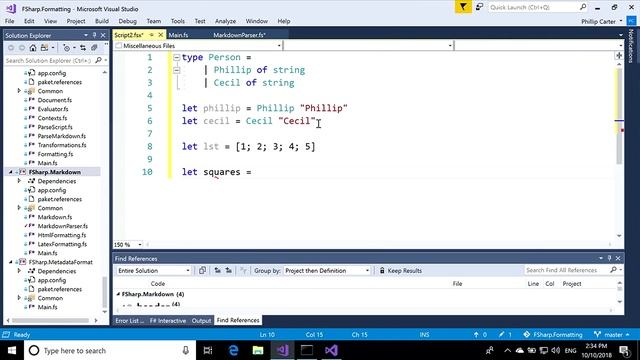This screenshot has height=360, width=640.
Task: Switch to the MarkdownParser.fs editor tab
Action: click(x=239, y=35)
